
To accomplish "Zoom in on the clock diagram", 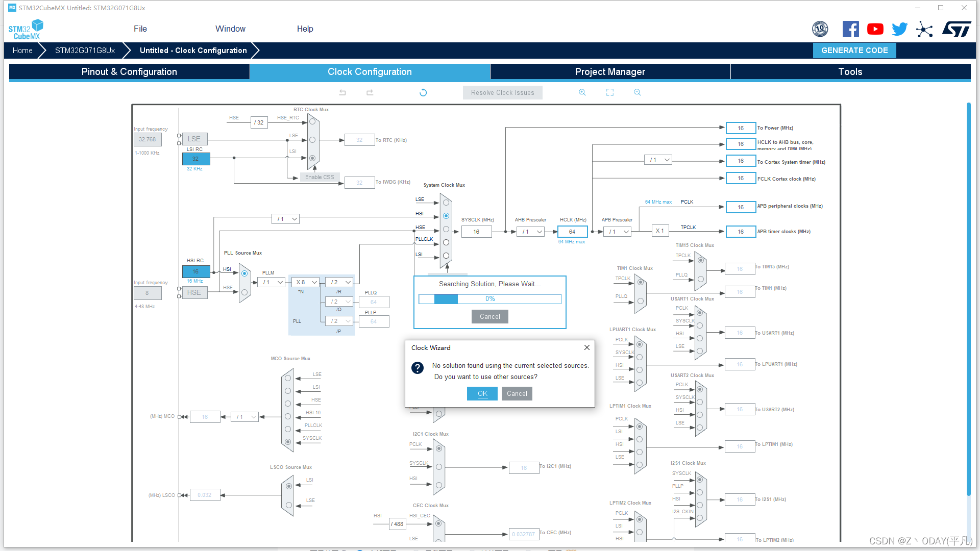I will click(582, 92).
